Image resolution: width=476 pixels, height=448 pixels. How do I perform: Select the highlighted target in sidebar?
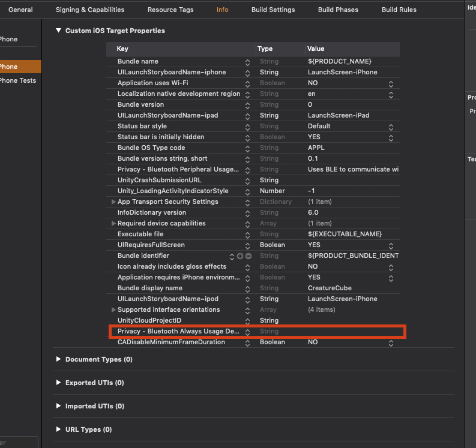[20, 67]
